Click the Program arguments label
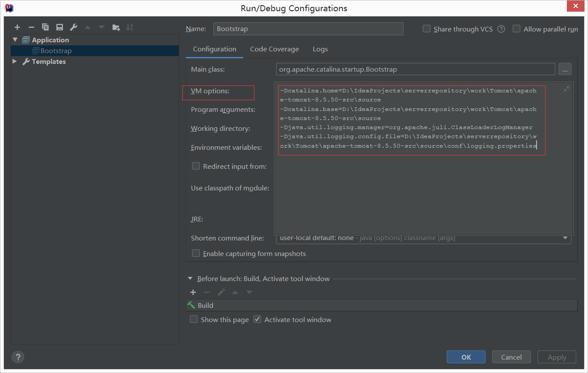Screen dimensions: 588x373 (223, 110)
